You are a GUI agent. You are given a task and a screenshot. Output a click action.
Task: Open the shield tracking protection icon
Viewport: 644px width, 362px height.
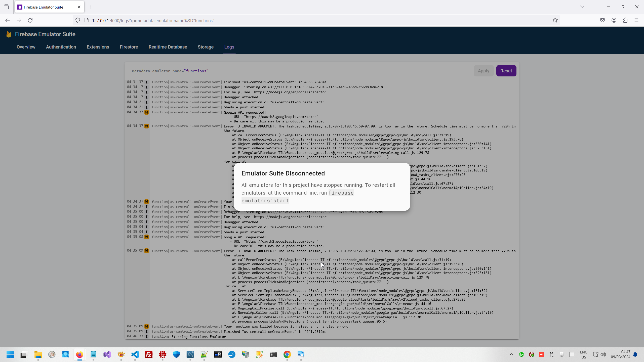pos(78,20)
